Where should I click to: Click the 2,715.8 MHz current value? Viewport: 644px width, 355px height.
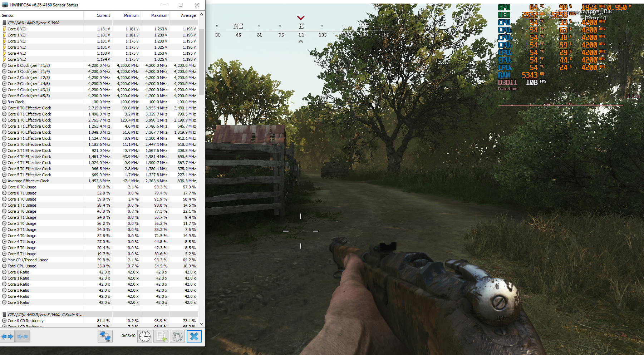(x=99, y=108)
